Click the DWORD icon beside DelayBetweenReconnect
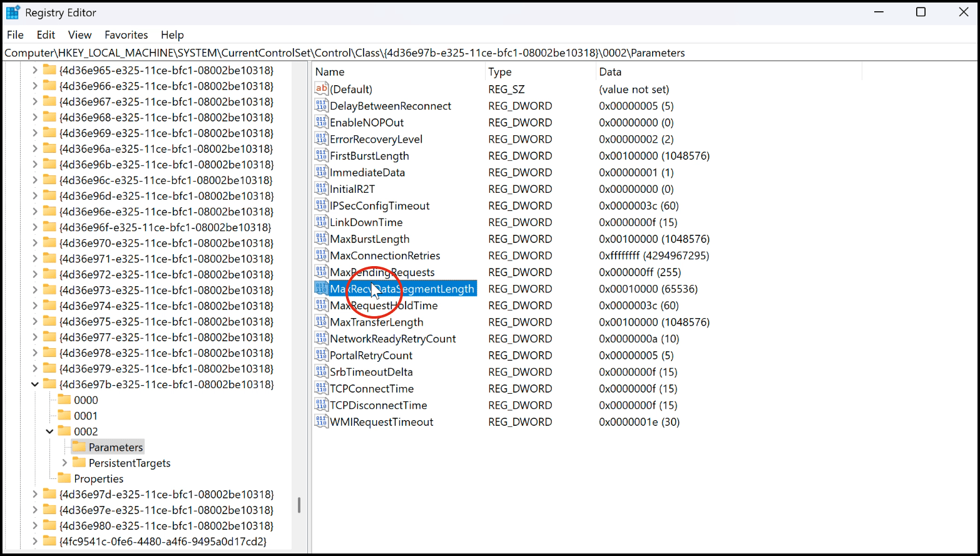Image resolution: width=980 pixels, height=556 pixels. [x=321, y=106]
